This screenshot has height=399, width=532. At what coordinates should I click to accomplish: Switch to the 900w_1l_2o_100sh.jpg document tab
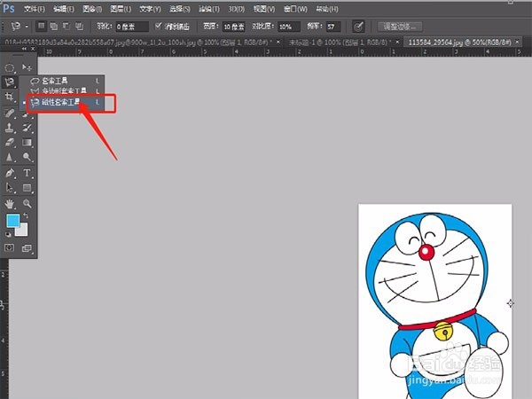137,42
